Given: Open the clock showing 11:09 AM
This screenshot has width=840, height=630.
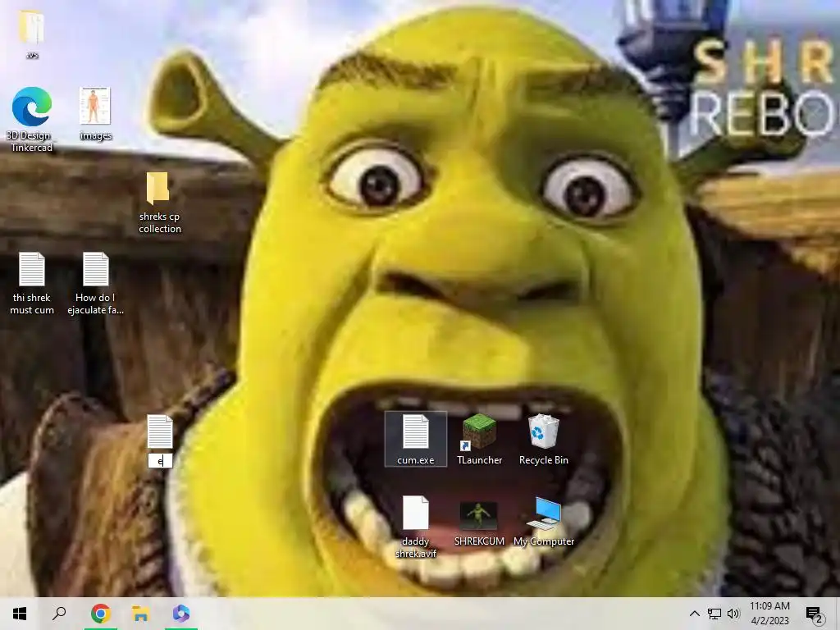Looking at the screenshot, I should [769, 614].
